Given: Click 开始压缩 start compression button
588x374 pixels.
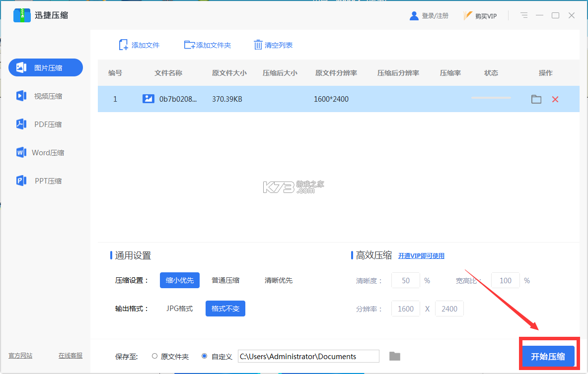Looking at the screenshot, I should [548, 357].
